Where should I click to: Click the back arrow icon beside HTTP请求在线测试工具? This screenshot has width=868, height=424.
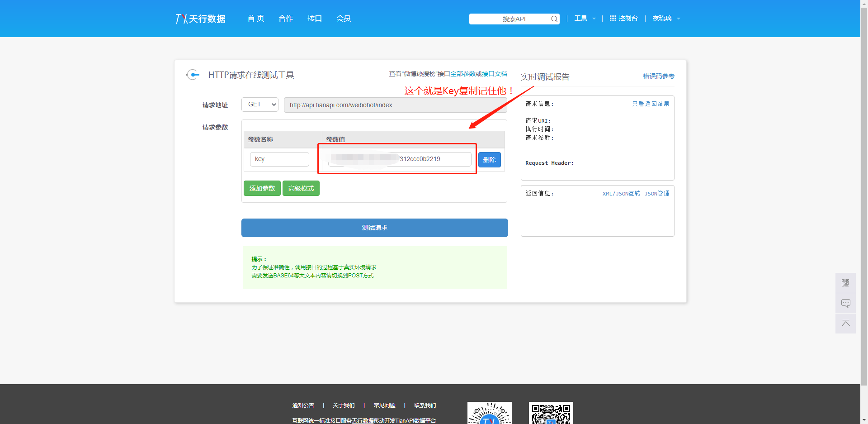[193, 75]
